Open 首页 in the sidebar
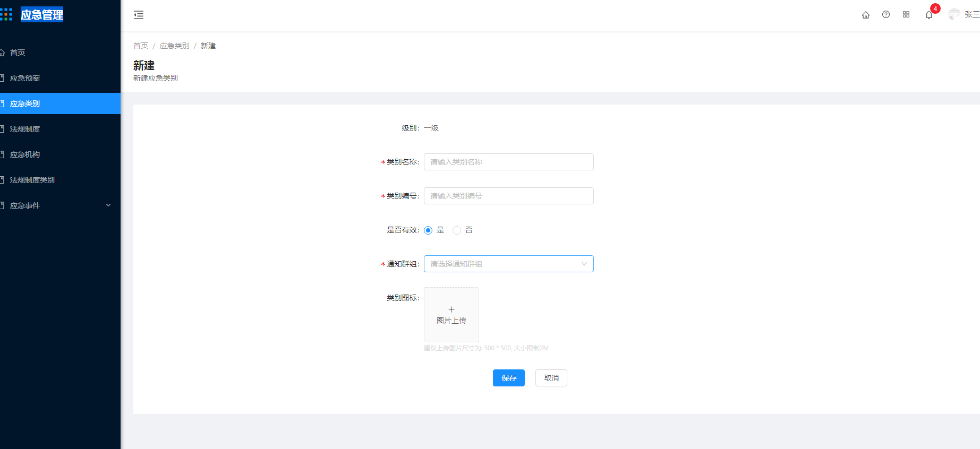Screen dimensions: 980x449 point(60,53)
